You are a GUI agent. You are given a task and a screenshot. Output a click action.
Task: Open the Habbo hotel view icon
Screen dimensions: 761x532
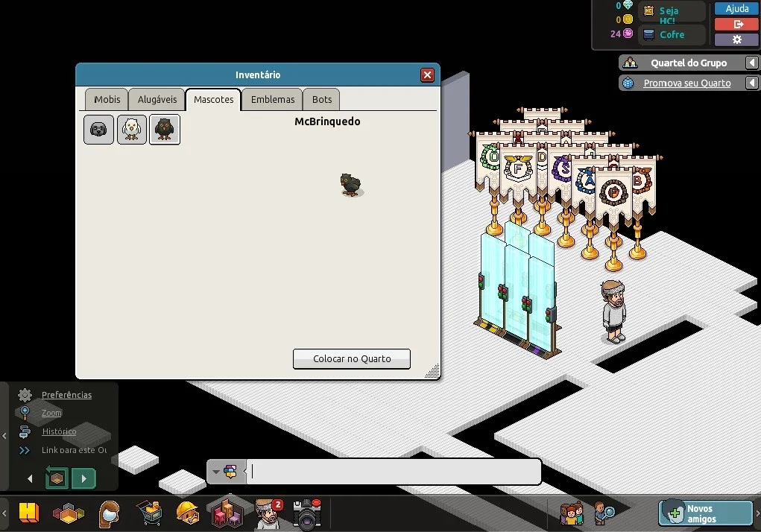[28, 513]
